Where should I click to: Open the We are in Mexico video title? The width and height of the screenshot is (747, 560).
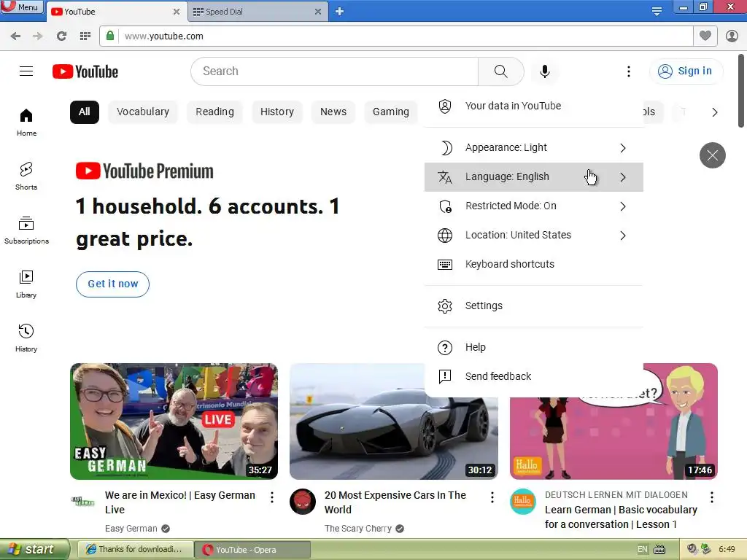(x=180, y=502)
